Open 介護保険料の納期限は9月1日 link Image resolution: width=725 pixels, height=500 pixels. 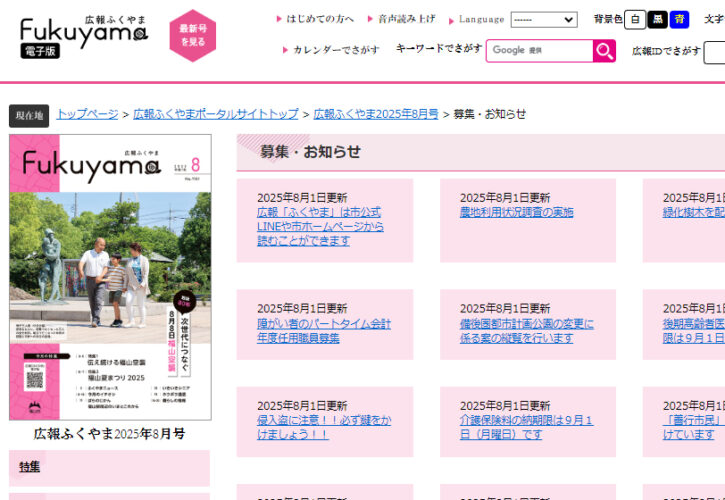click(x=526, y=427)
